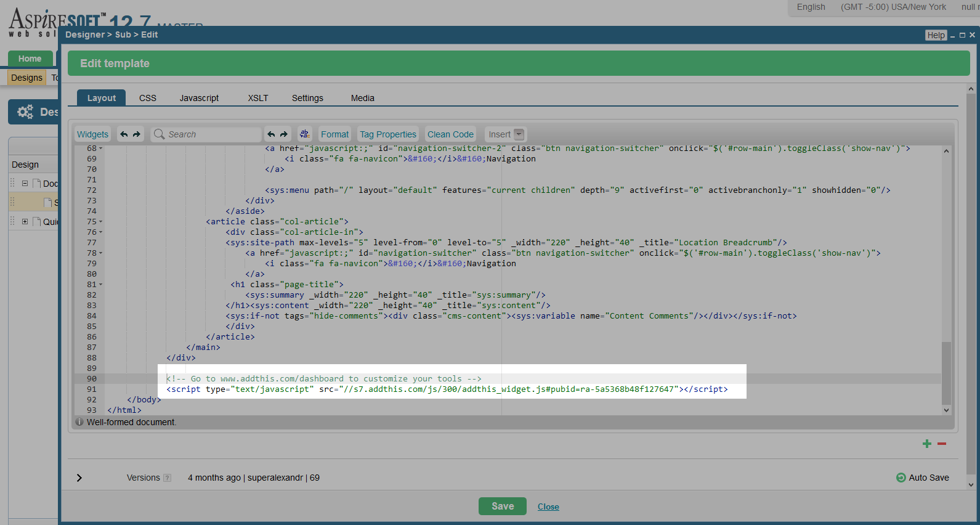Open the XSLT tab

point(258,98)
